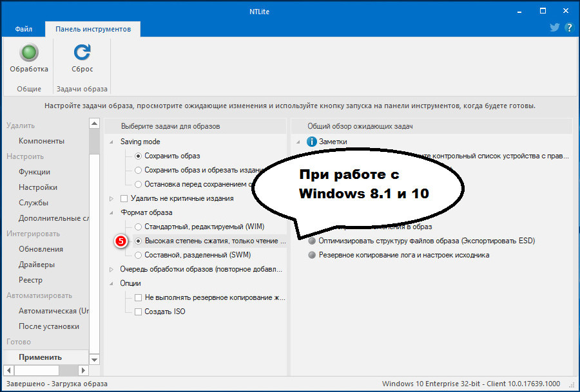Collapse the Заметки section arrow

click(x=298, y=142)
